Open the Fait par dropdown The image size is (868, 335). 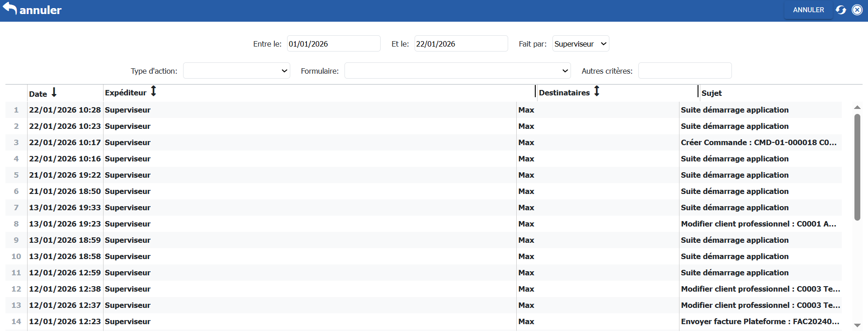point(580,44)
